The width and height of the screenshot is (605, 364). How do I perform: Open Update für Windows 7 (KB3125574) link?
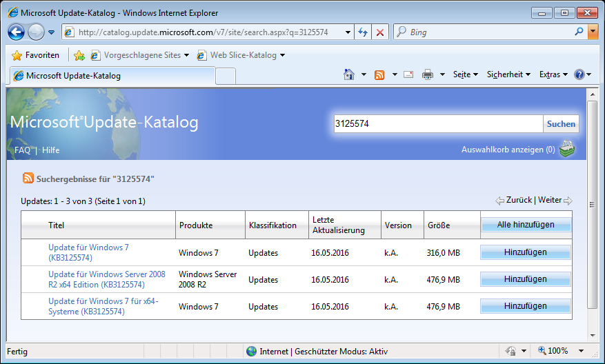click(x=89, y=252)
